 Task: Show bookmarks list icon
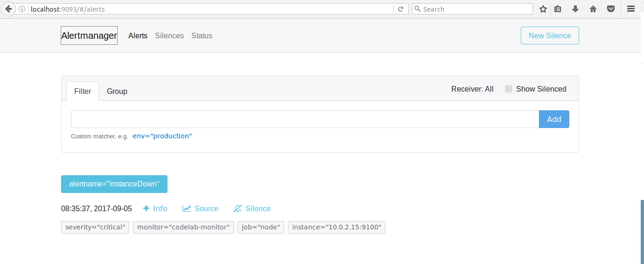coord(558,9)
